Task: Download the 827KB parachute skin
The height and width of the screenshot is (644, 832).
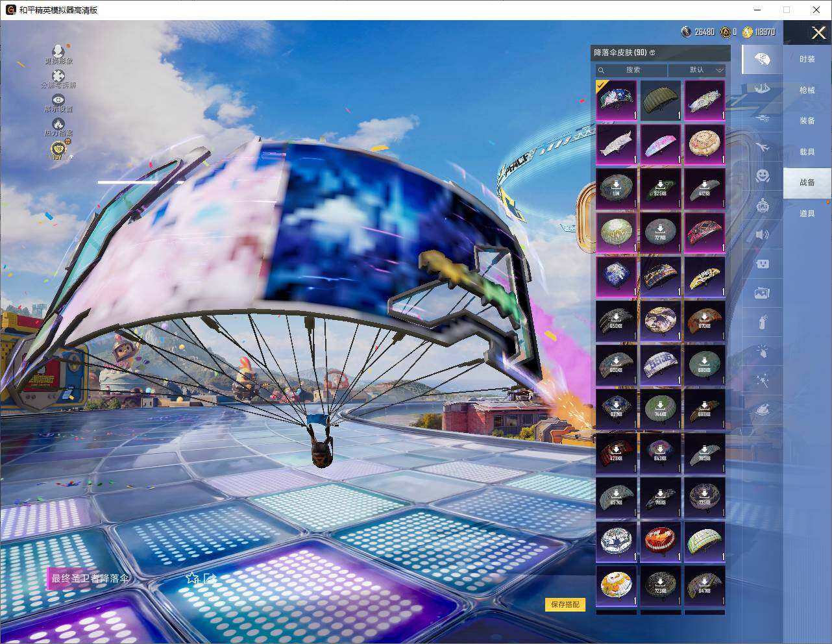Action: (x=617, y=410)
